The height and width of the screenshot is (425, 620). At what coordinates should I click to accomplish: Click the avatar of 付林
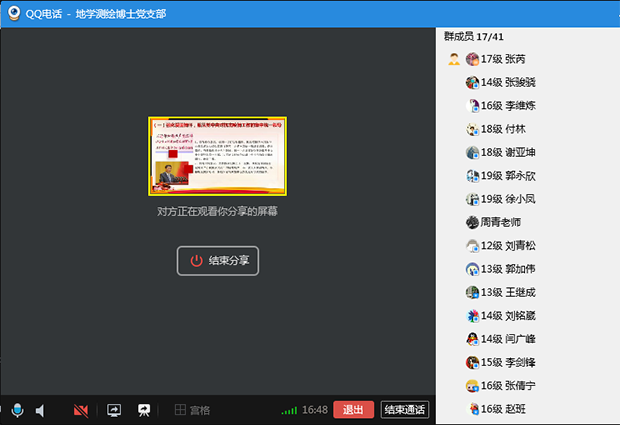(473, 129)
